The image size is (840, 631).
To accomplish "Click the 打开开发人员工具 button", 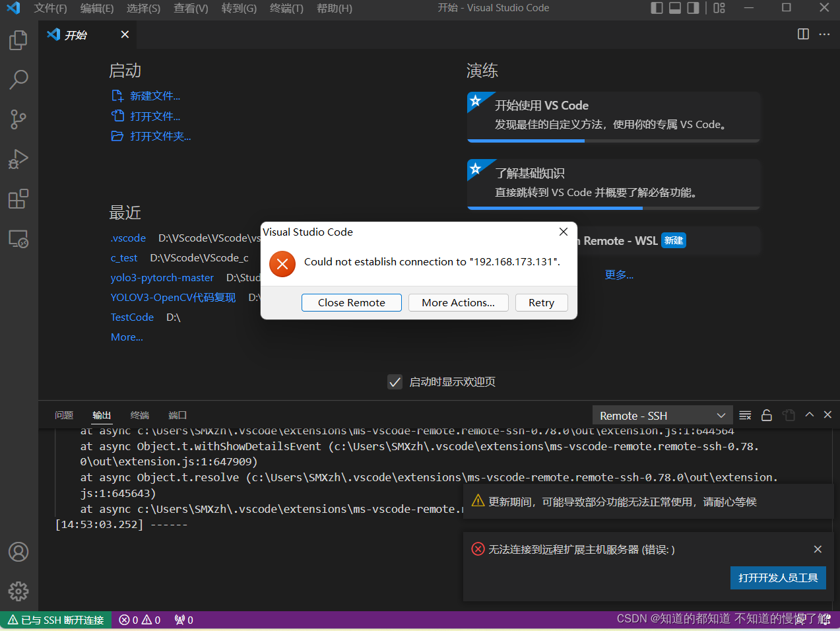I will [x=778, y=578].
